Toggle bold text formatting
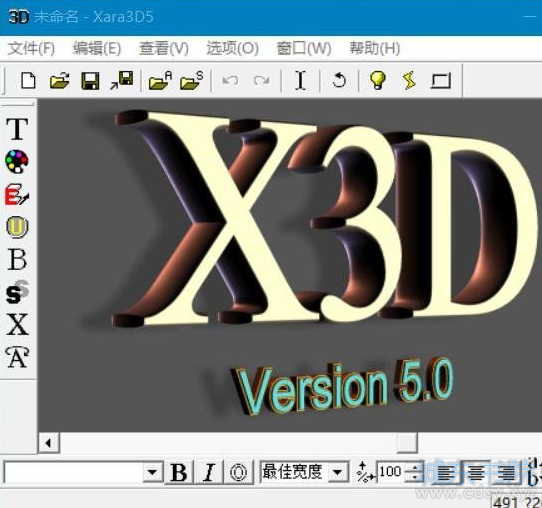The height and width of the screenshot is (508, 542). [x=179, y=472]
